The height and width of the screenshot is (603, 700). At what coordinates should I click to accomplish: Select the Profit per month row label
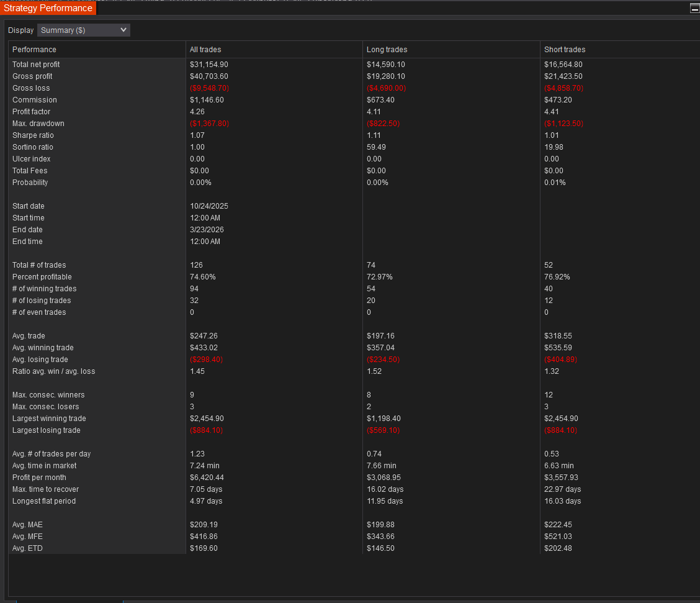[39, 478]
